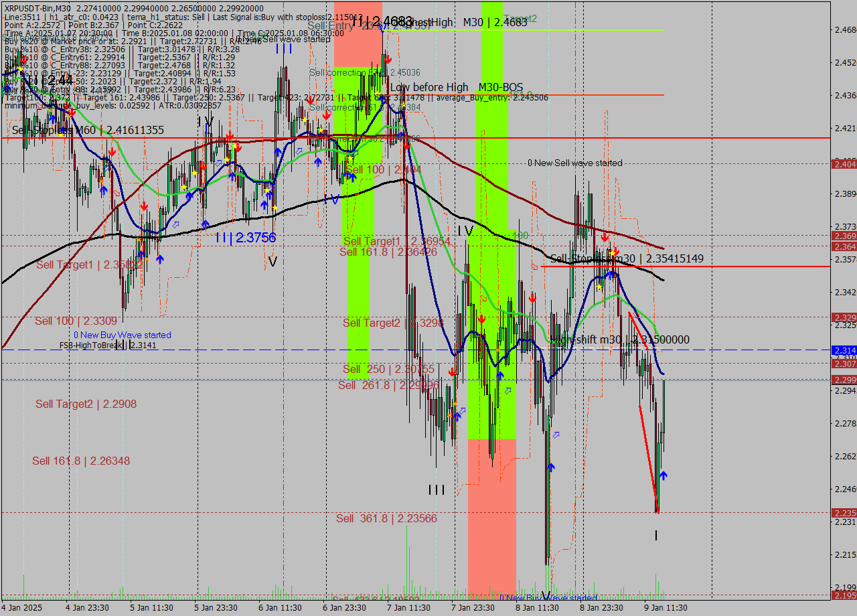Select the 'High-shift m30 | 2.31500000' label
The height and width of the screenshot is (616, 857).
(619, 340)
